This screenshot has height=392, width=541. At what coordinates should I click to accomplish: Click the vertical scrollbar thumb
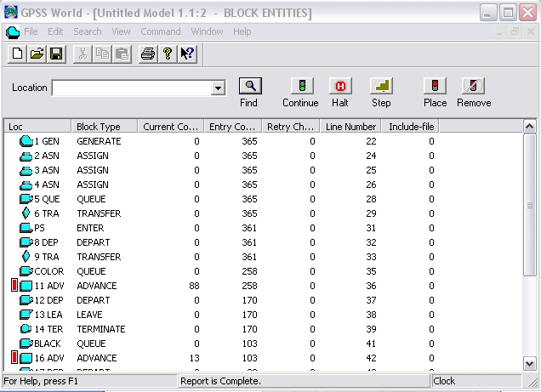(529, 205)
